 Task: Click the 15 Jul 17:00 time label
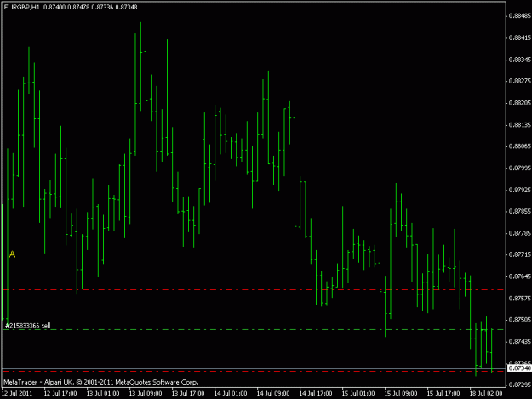point(443,393)
